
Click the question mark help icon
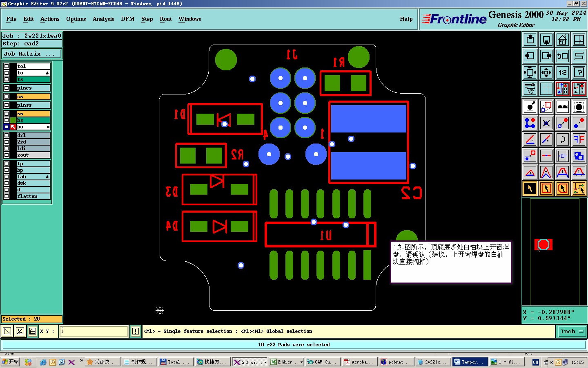click(579, 72)
